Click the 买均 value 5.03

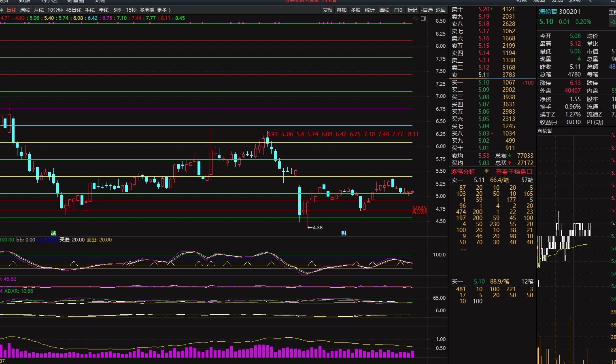[484, 163]
